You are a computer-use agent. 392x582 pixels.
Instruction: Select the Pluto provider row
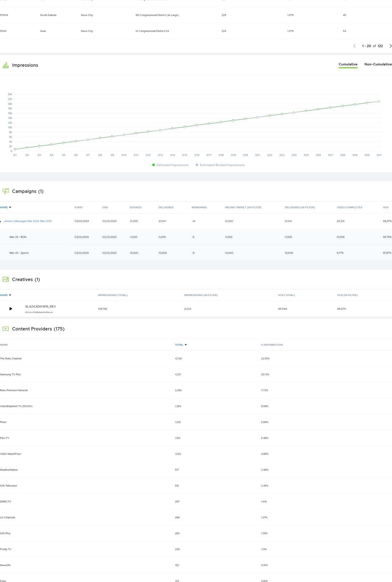click(x=196, y=422)
